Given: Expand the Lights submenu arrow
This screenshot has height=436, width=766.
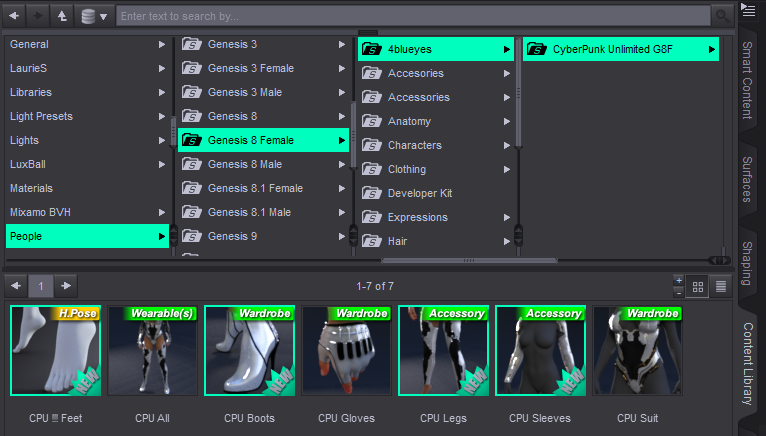Looking at the screenshot, I should coord(162,140).
